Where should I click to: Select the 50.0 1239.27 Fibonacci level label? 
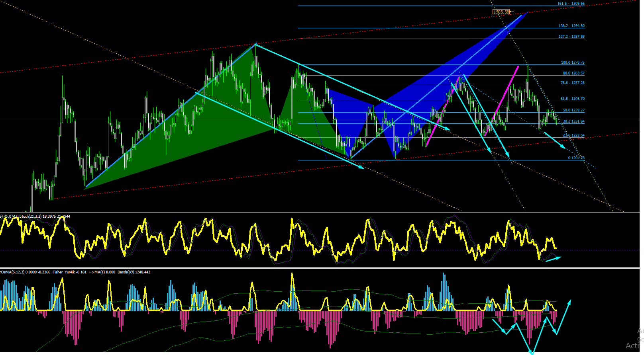pos(574,110)
